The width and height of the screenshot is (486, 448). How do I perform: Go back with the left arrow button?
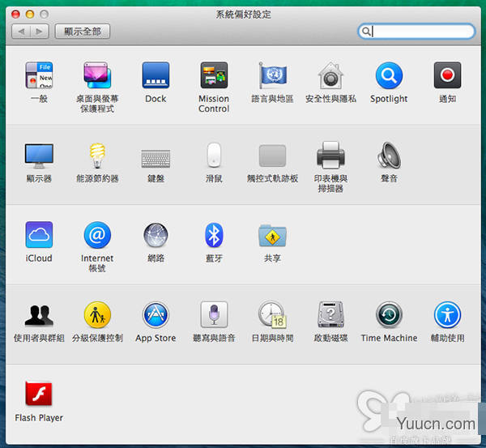pyautogui.click(x=21, y=32)
